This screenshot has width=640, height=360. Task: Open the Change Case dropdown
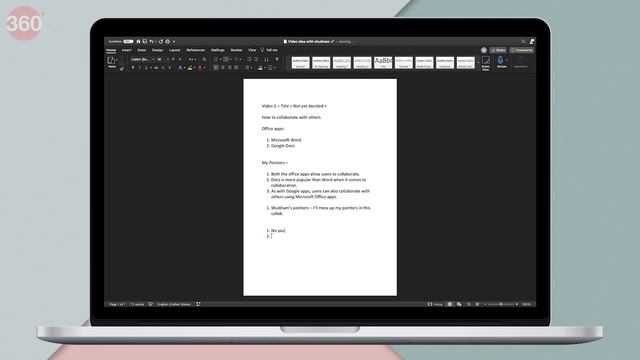(192, 60)
